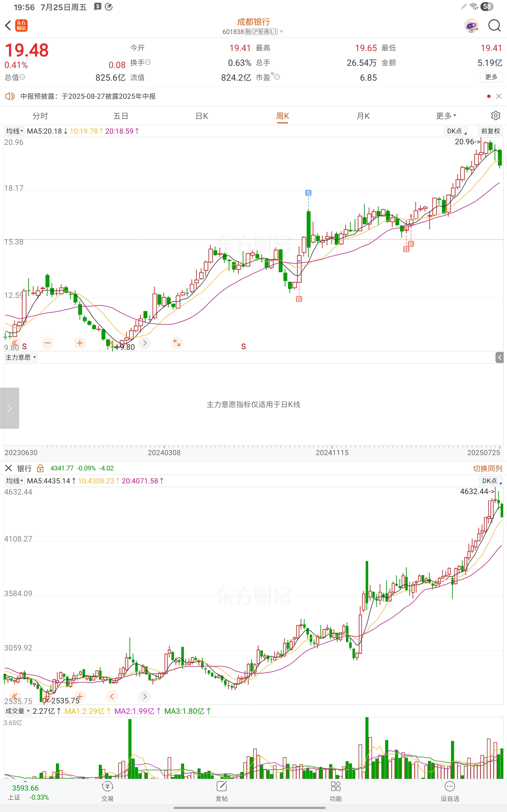
Task: Open the bank chart 均线 dropdown
Action: point(15,481)
